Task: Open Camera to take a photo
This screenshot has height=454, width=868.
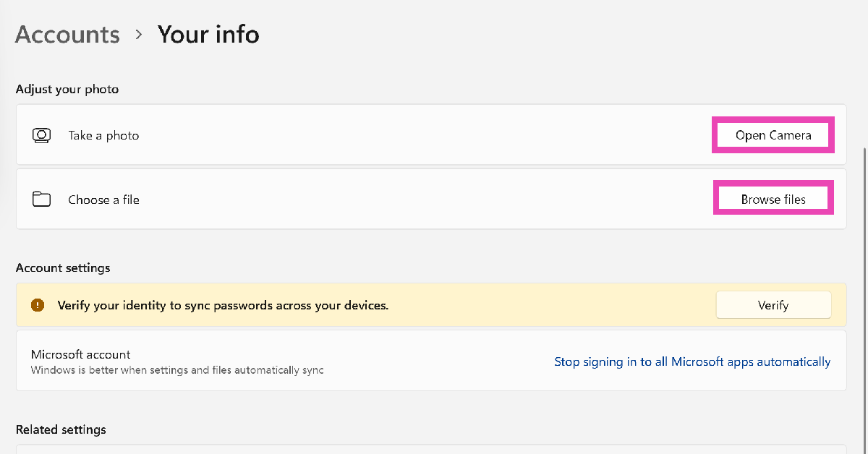Action: (773, 135)
